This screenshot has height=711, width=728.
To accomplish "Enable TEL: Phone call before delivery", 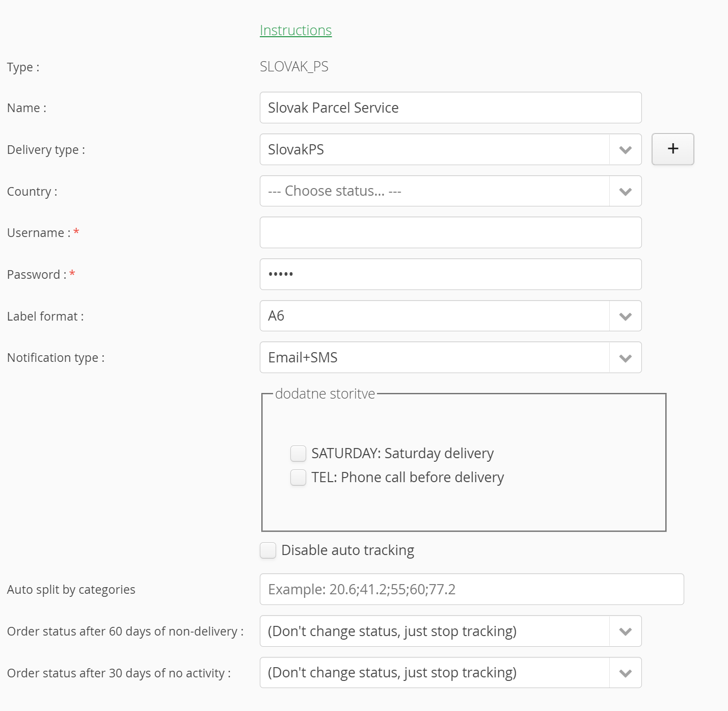I will [298, 478].
